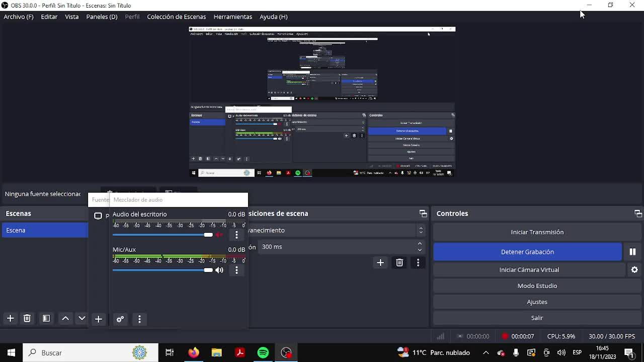Delete scene transition with trash icon

point(399,262)
